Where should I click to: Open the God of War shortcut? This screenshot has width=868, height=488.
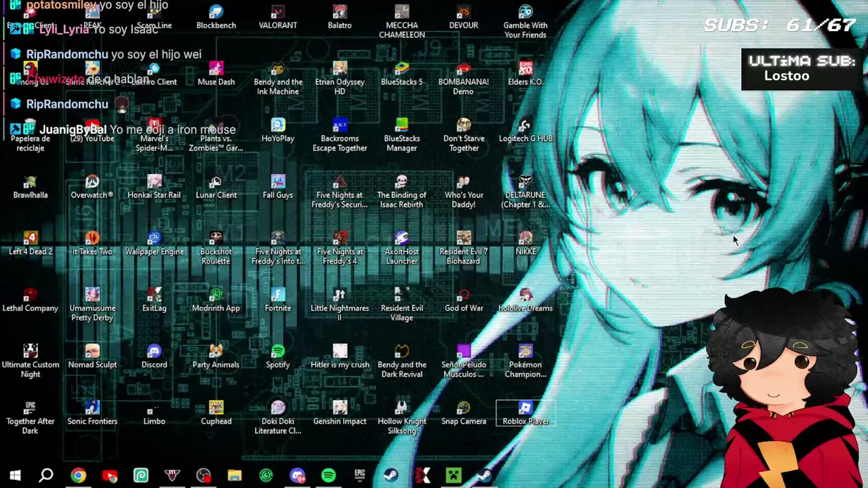464,301
